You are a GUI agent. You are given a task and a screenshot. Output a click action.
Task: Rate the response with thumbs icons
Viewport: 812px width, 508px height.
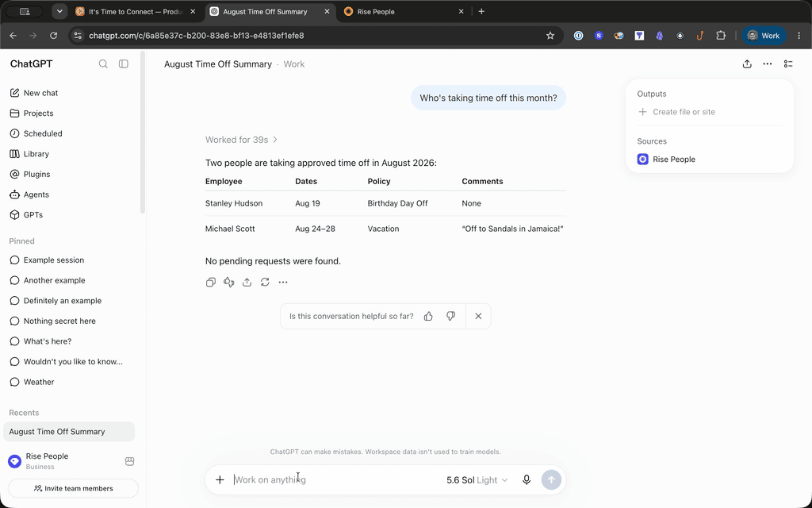point(229,282)
